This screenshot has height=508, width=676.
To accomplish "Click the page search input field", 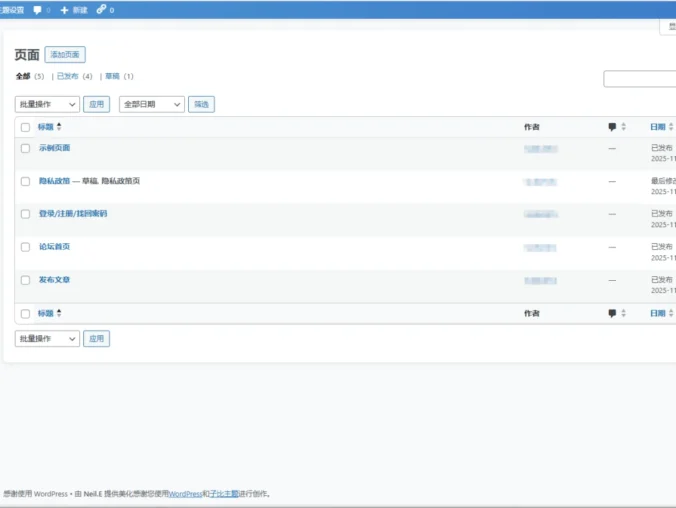I will click(x=640, y=79).
